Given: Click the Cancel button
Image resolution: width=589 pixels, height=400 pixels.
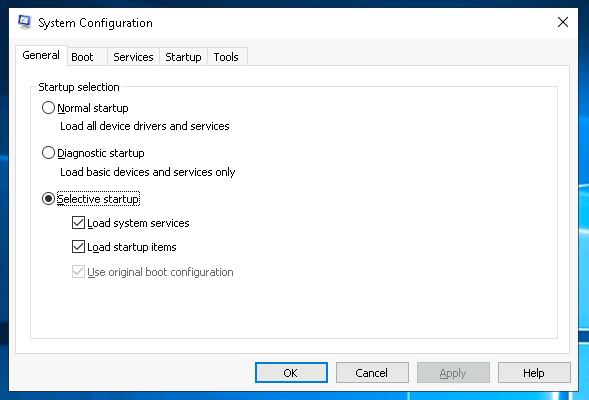Looking at the screenshot, I should pyautogui.click(x=372, y=373).
